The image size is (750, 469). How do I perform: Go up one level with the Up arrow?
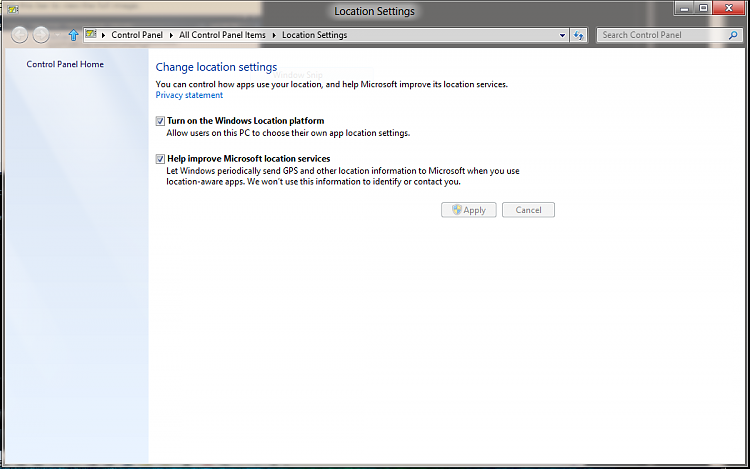click(73, 35)
